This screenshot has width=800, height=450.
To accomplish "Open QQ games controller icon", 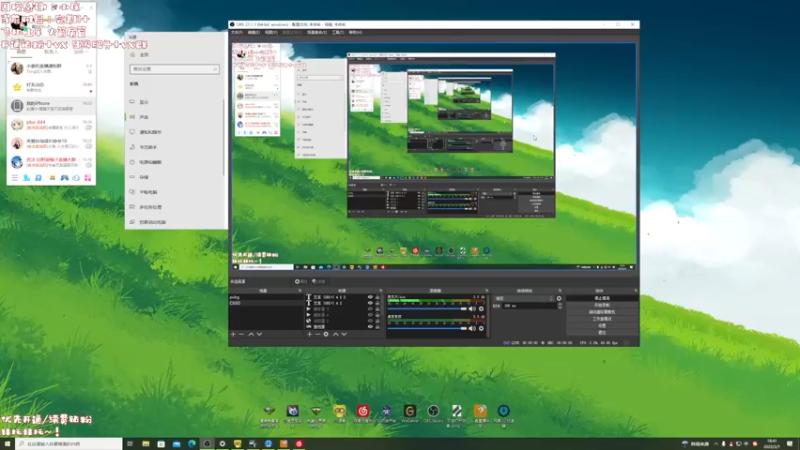I will [x=65, y=178].
